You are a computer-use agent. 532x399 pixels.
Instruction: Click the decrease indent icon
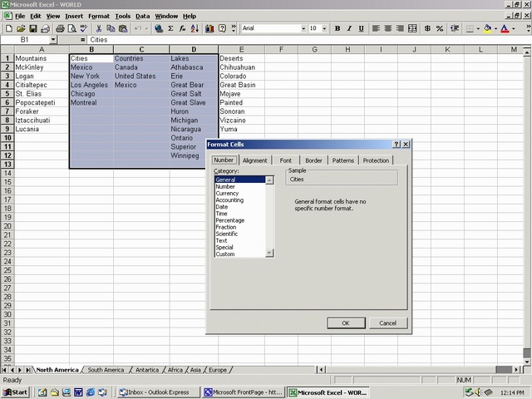click(x=455, y=28)
